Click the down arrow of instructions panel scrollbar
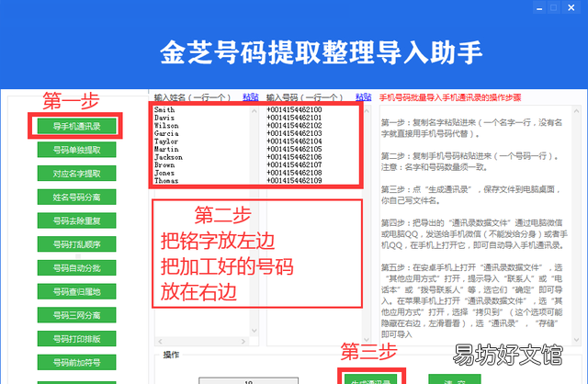This screenshot has height=384, width=588. click(576, 340)
